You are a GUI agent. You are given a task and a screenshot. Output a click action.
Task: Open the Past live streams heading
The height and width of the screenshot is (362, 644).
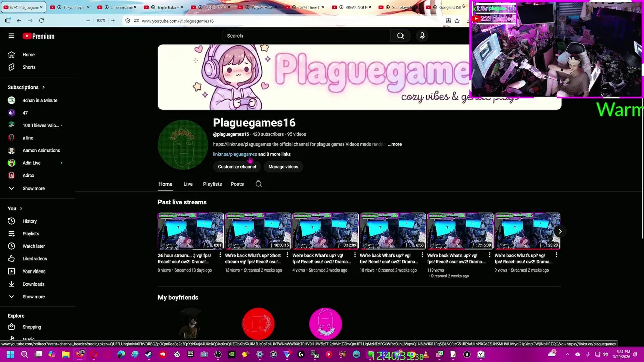(182, 202)
